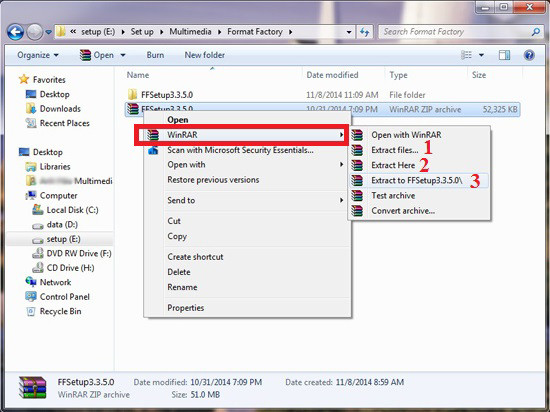Click the Help question mark icon

tap(529, 55)
